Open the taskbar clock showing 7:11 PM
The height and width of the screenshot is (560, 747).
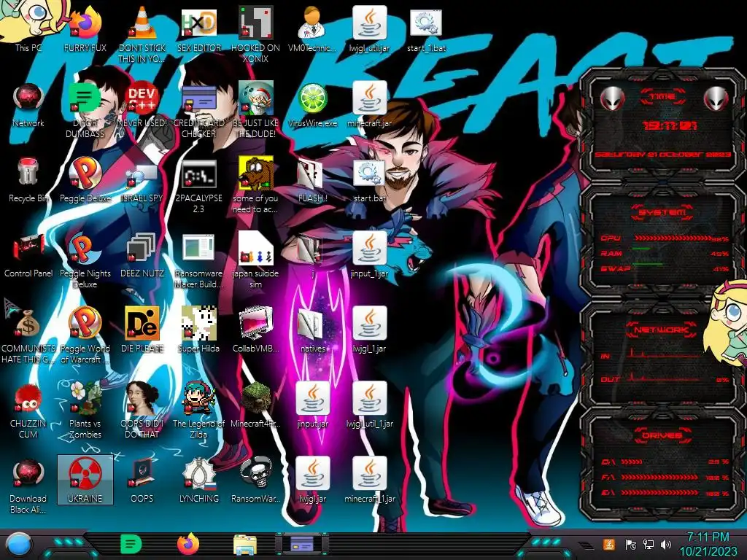tap(708, 544)
